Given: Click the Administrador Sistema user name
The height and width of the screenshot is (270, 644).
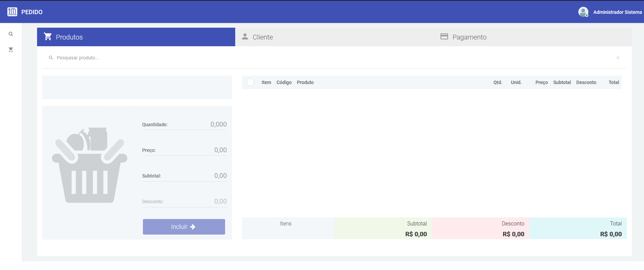Looking at the screenshot, I should [617, 12].
